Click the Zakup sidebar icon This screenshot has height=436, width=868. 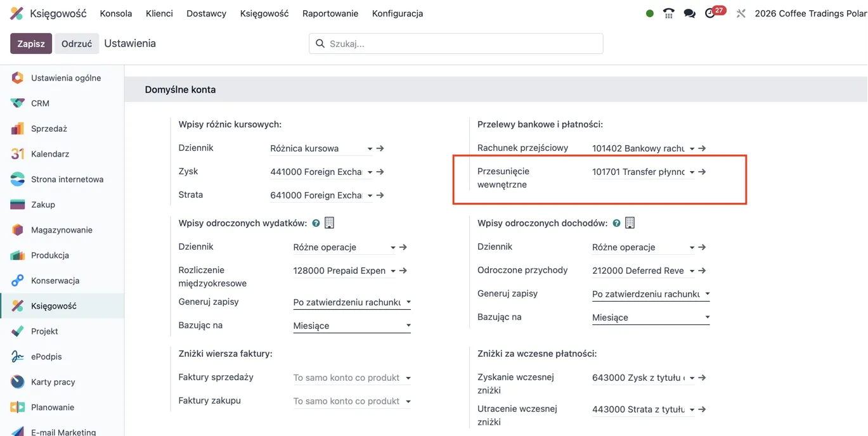click(x=18, y=205)
